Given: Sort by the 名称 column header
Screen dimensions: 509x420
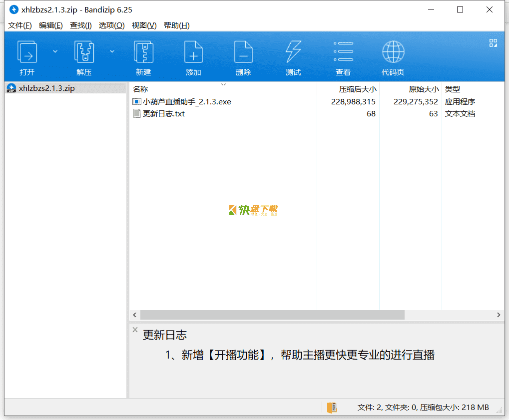Looking at the screenshot, I should [x=140, y=89].
